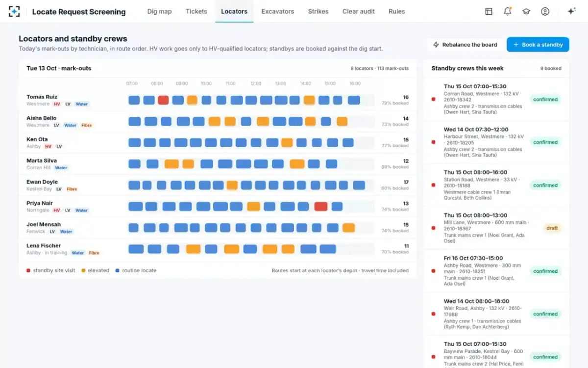Click the Fibre tag under Lena Fischer

94,253
